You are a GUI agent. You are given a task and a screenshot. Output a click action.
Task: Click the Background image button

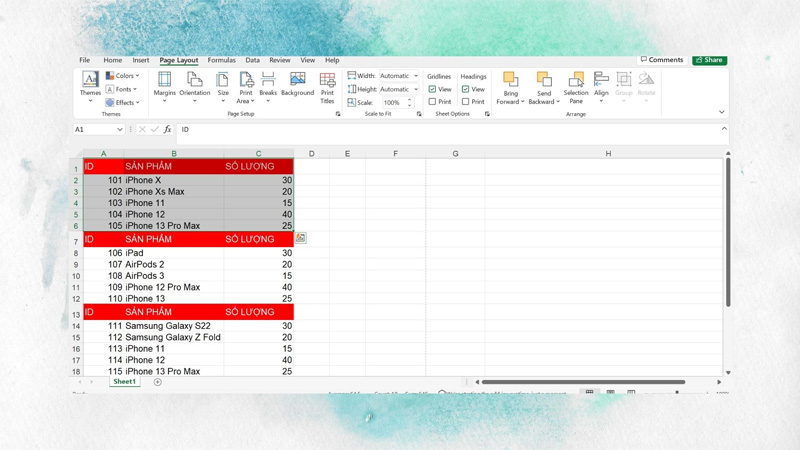297,84
